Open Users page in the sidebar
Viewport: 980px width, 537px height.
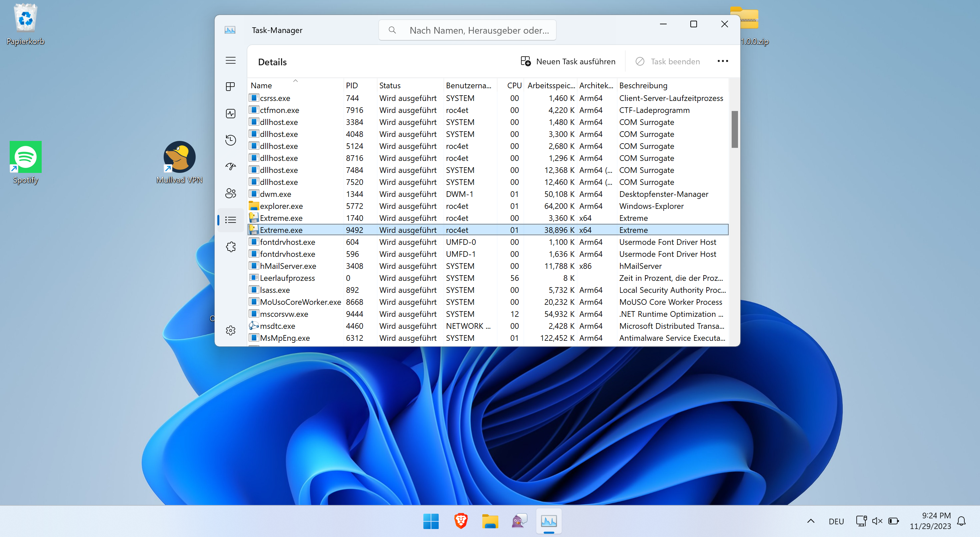pos(231,193)
